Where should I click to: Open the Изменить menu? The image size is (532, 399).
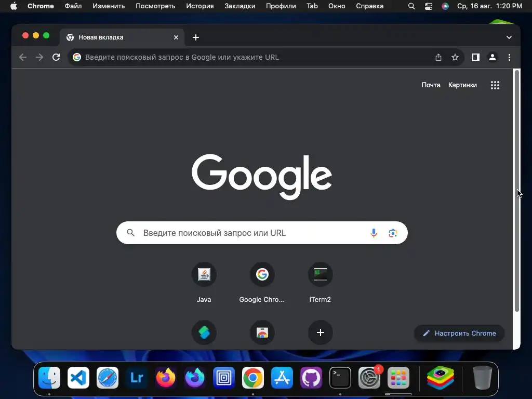click(109, 6)
